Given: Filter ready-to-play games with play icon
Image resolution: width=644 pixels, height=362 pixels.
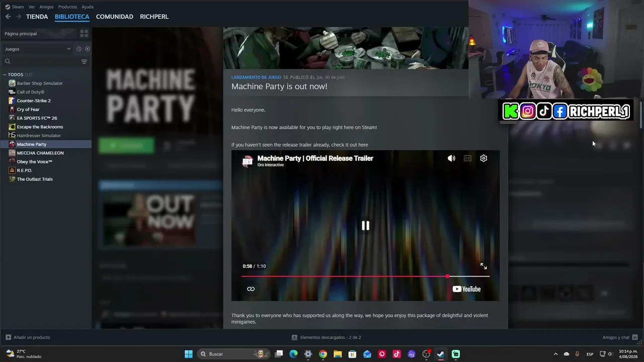Looking at the screenshot, I should (87, 49).
